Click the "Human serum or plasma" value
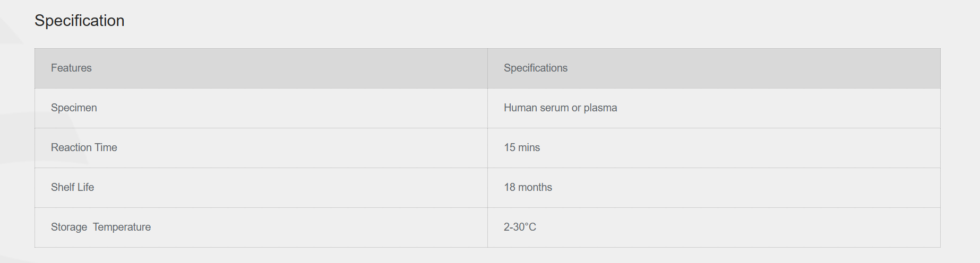Image resolution: width=980 pixels, height=263 pixels. pyautogui.click(x=560, y=108)
